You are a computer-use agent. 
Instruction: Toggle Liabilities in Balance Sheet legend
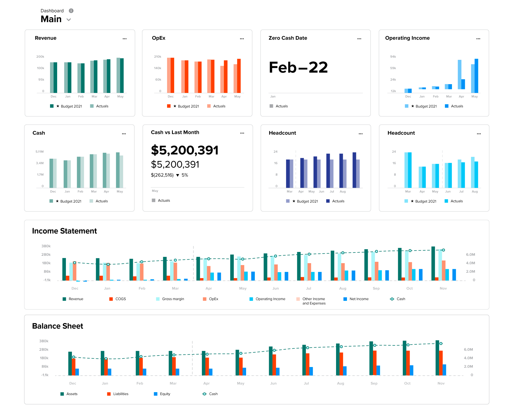121,394
